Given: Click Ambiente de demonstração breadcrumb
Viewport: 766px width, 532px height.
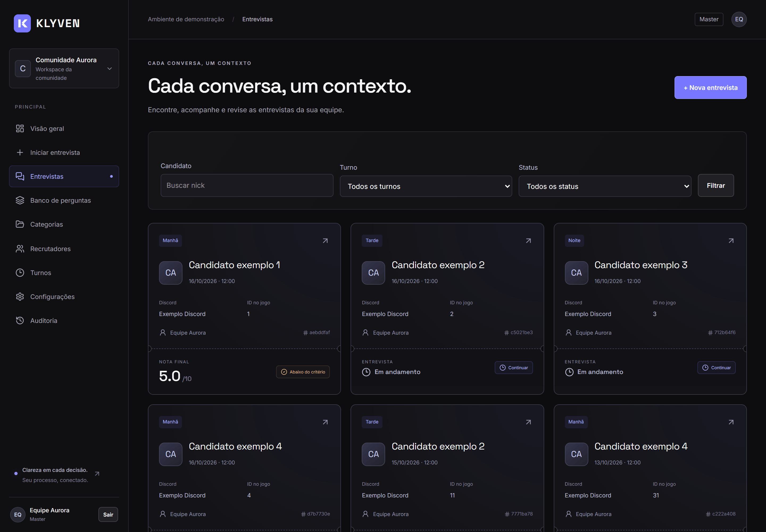Looking at the screenshot, I should coord(186,19).
